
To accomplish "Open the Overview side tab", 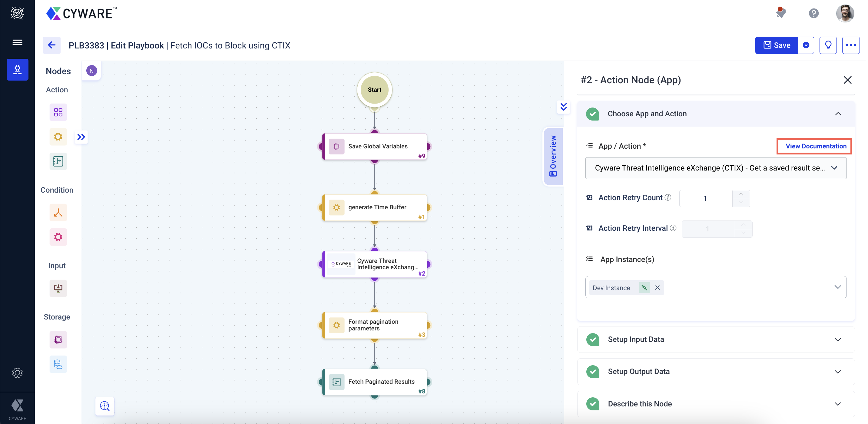I will pyautogui.click(x=553, y=156).
